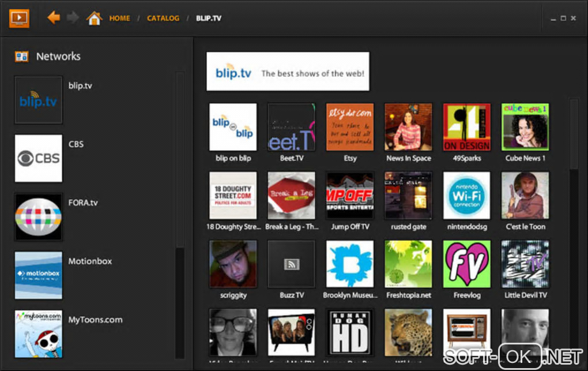The width and height of the screenshot is (588, 371).
Task: Click the orange play application logo
Action: [19, 18]
